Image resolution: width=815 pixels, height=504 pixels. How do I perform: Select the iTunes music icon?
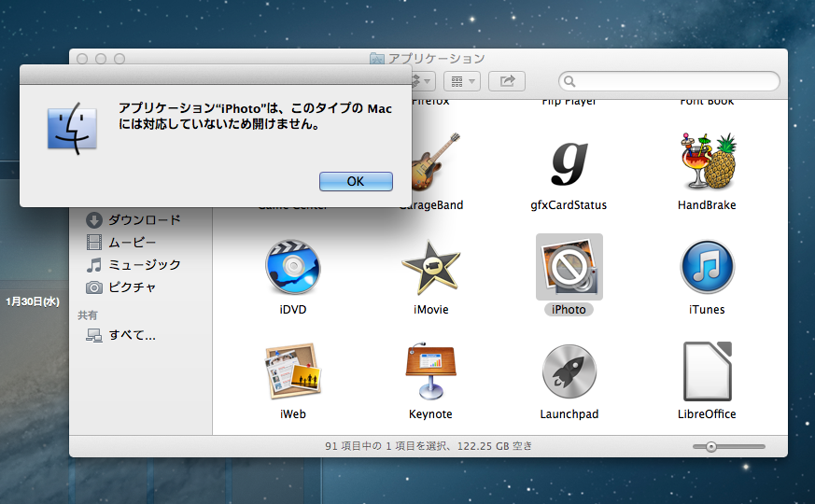click(x=707, y=267)
